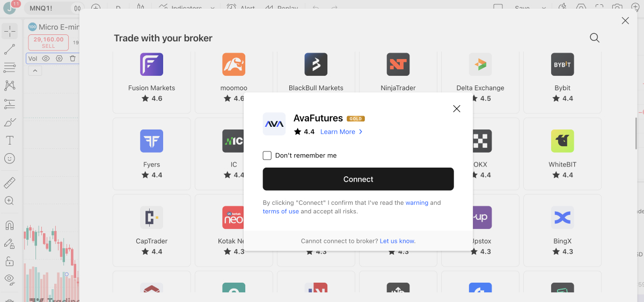Screen dimensions: 644x302
Task: Open the AvaFutures Learn More link
Action: tap(341, 132)
